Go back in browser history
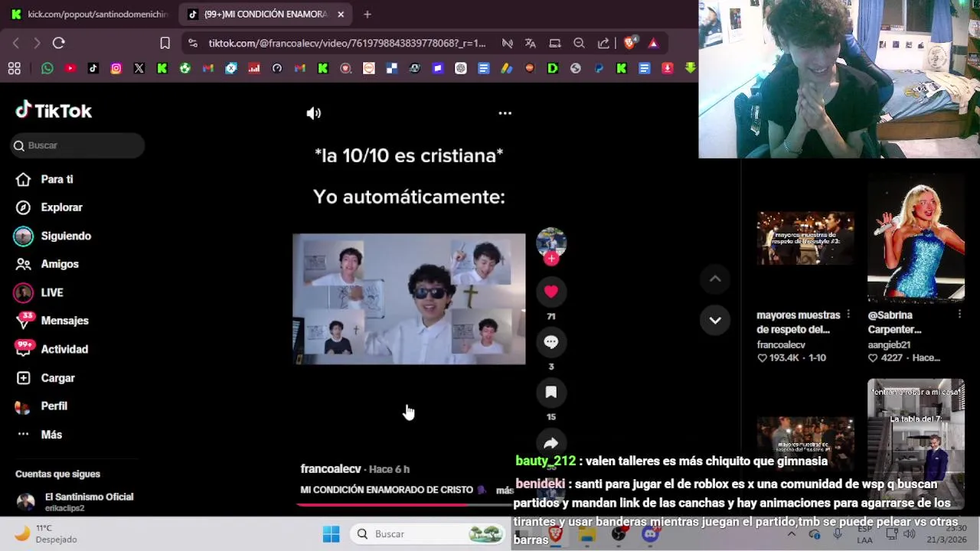This screenshot has width=980, height=551. point(15,44)
